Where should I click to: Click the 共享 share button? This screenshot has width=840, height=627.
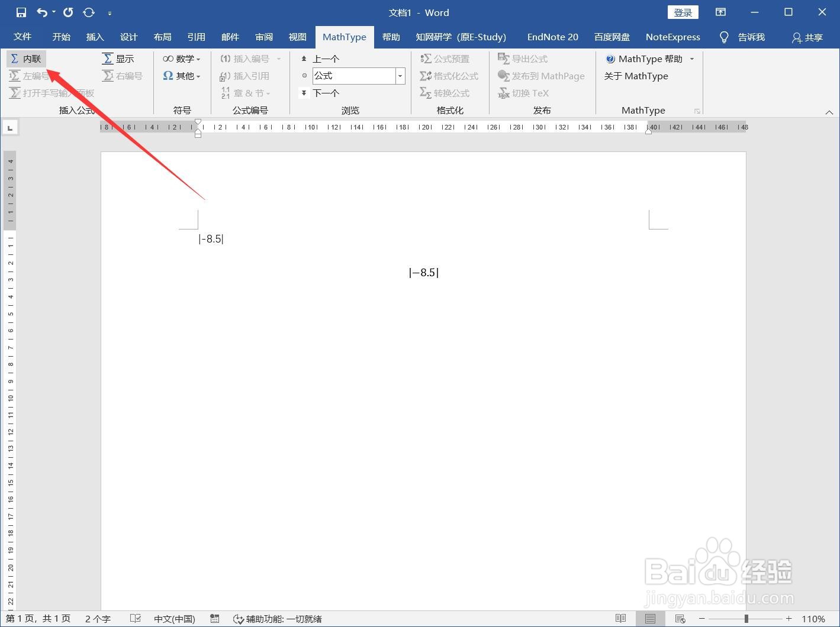[807, 37]
